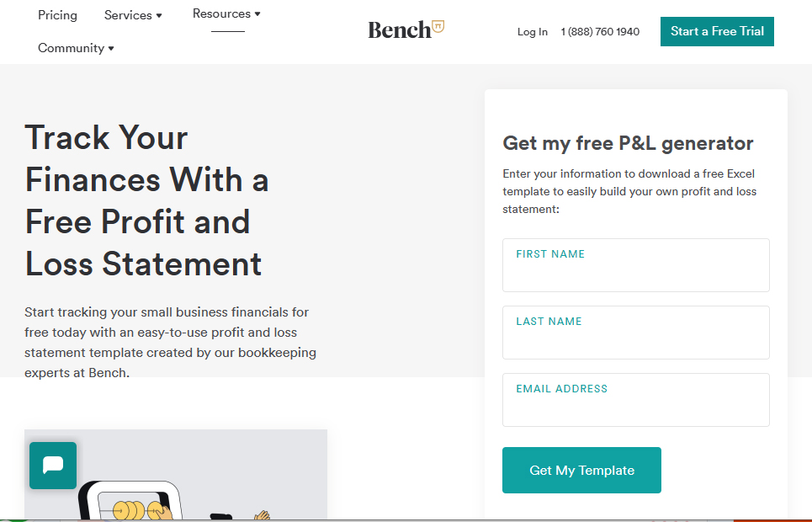Open the Pricing page
812x522 pixels.
(57, 15)
